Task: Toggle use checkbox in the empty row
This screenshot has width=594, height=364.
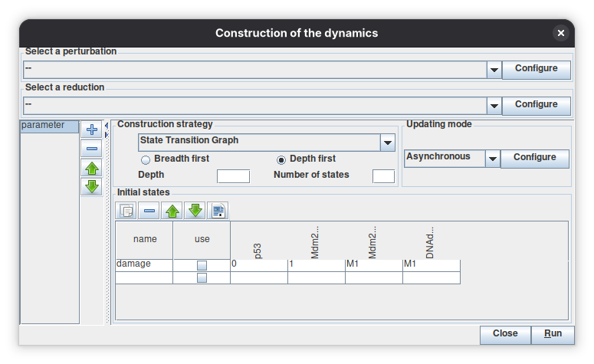Action: [202, 277]
